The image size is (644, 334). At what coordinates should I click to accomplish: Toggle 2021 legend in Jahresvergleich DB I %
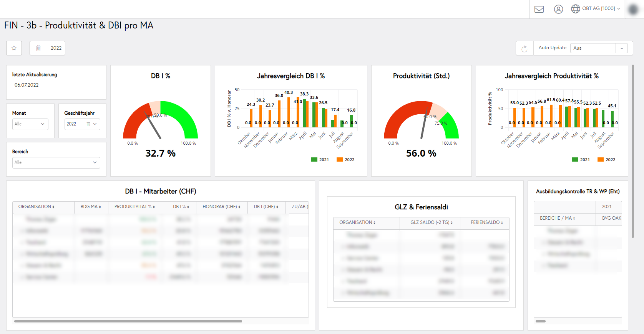(x=320, y=160)
